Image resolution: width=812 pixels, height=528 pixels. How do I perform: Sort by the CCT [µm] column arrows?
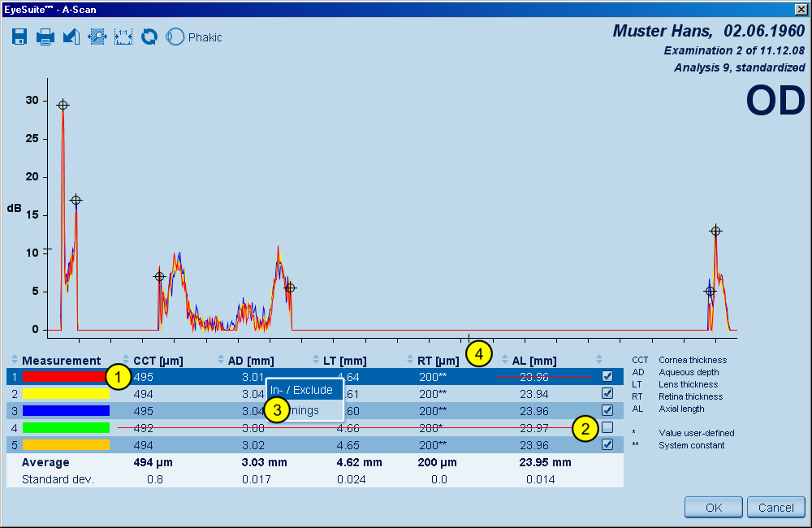(x=126, y=361)
